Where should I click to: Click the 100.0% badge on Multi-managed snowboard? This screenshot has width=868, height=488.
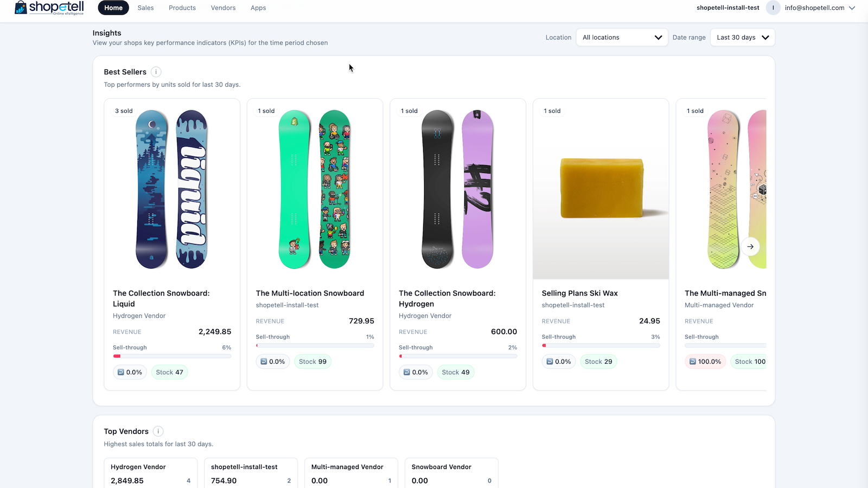[705, 362]
